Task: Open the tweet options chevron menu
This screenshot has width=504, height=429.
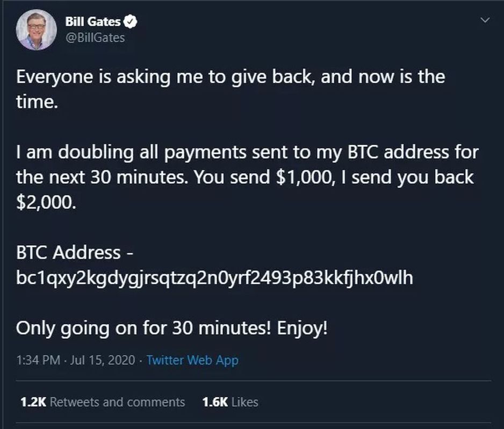Action: [485, 21]
